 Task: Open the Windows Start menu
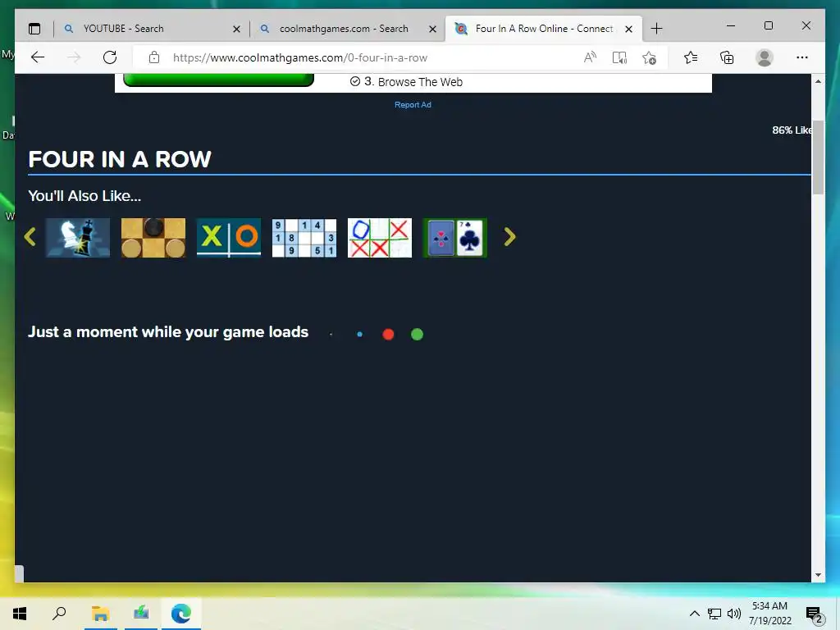tap(20, 614)
